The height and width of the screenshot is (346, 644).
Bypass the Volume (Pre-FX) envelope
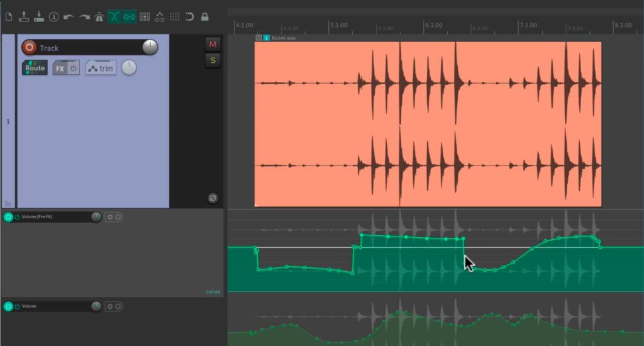click(17, 217)
